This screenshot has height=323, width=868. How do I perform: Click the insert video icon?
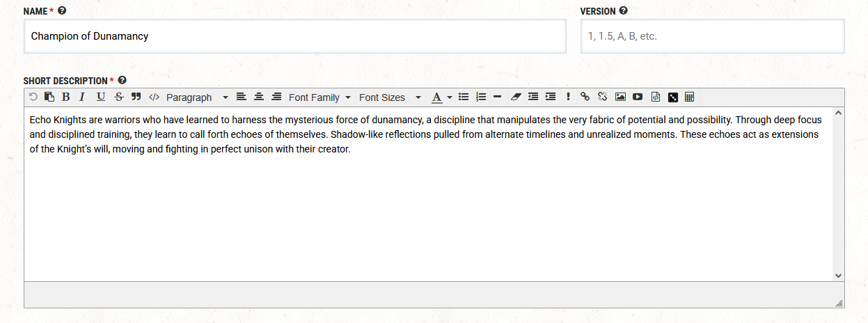638,97
